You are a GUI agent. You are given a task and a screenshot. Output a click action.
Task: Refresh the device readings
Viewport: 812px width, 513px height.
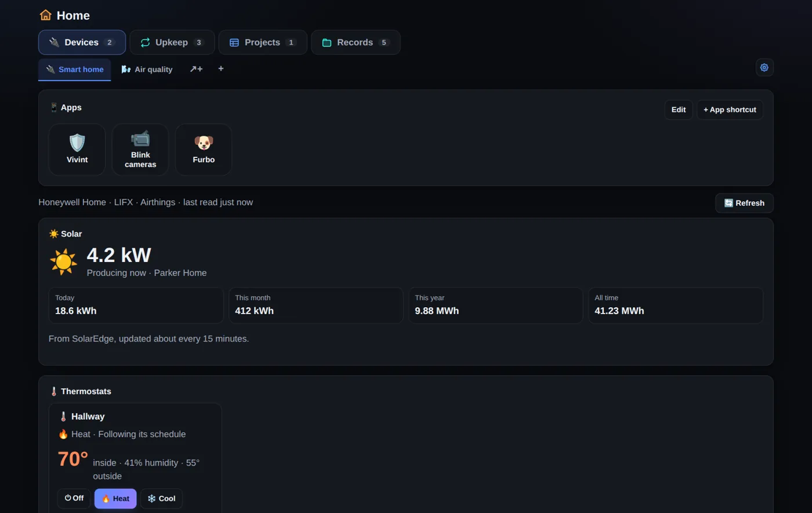pyautogui.click(x=744, y=203)
